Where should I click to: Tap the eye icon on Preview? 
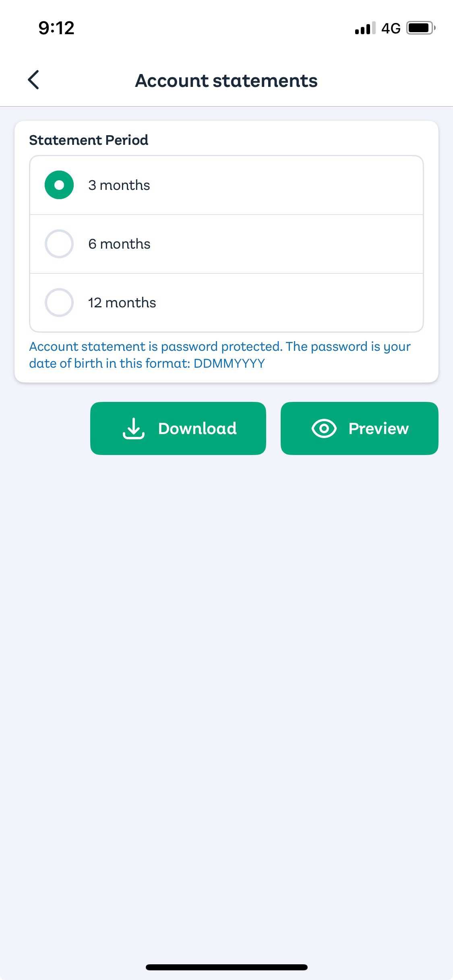pos(324,428)
